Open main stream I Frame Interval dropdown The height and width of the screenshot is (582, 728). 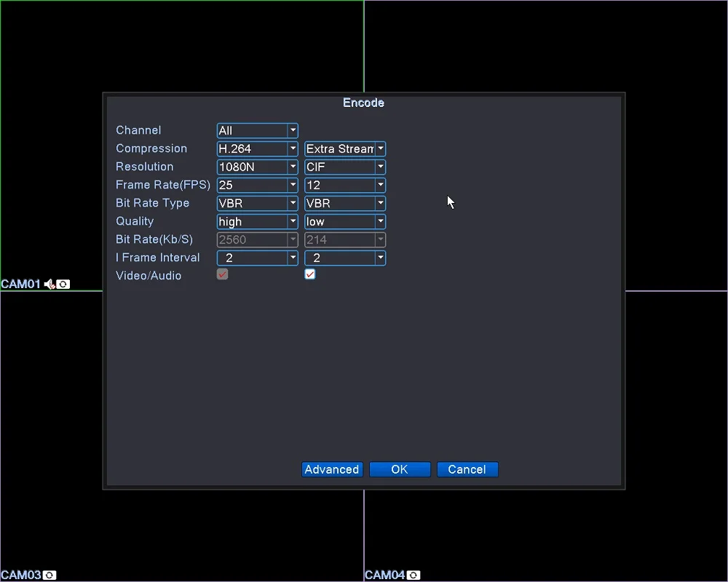pos(257,258)
